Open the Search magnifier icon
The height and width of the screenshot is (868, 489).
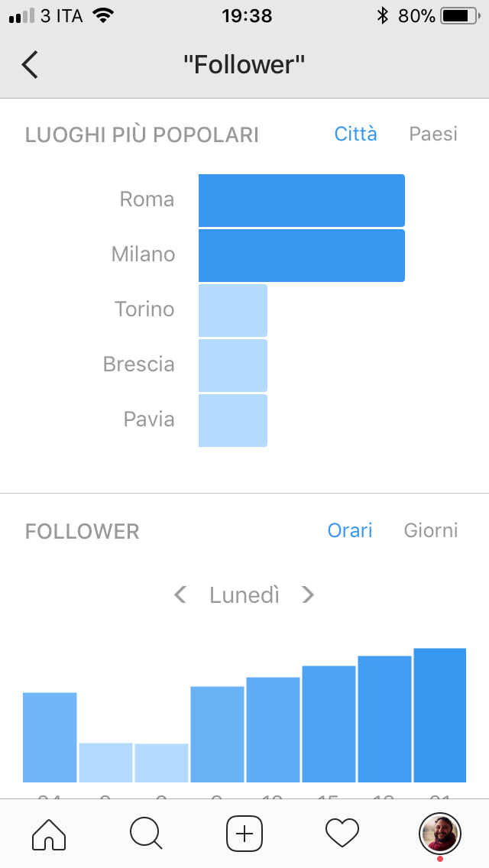[x=146, y=833]
